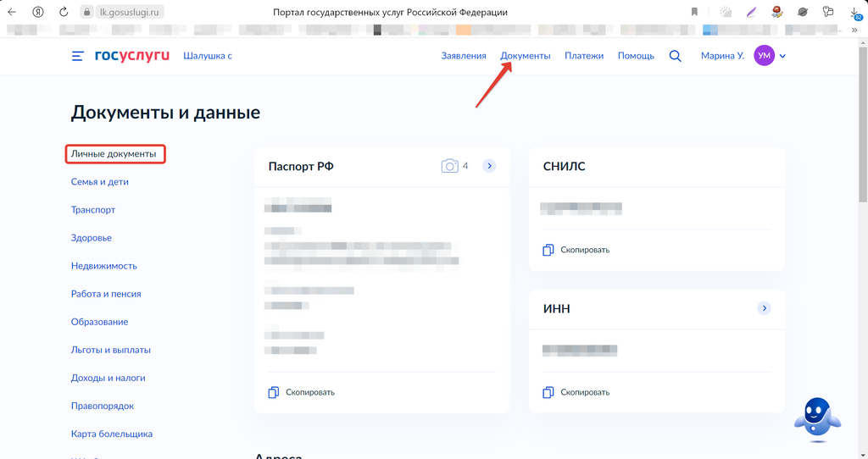Click the browser reload page icon
Viewport: 868px width, 459px height.
[64, 12]
